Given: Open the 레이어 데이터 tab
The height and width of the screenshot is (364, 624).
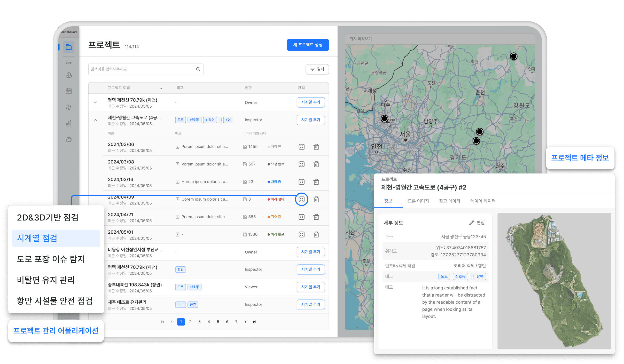Looking at the screenshot, I should point(483,201).
